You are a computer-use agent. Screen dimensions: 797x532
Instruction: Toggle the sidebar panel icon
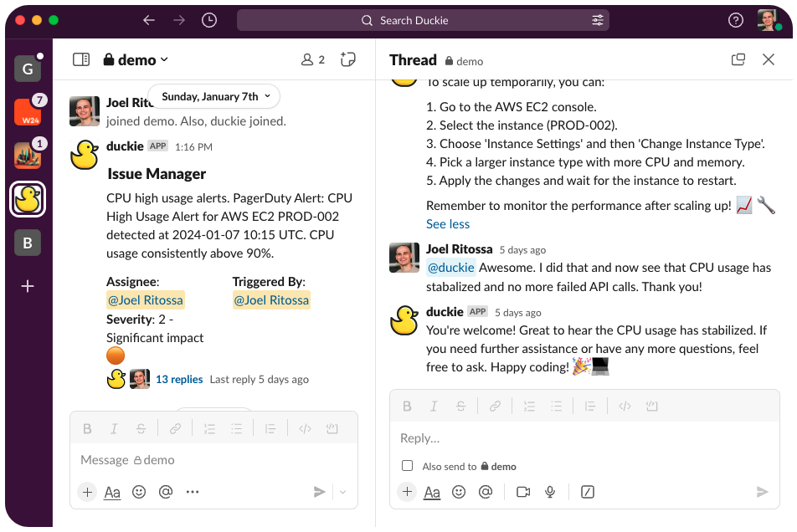81,60
